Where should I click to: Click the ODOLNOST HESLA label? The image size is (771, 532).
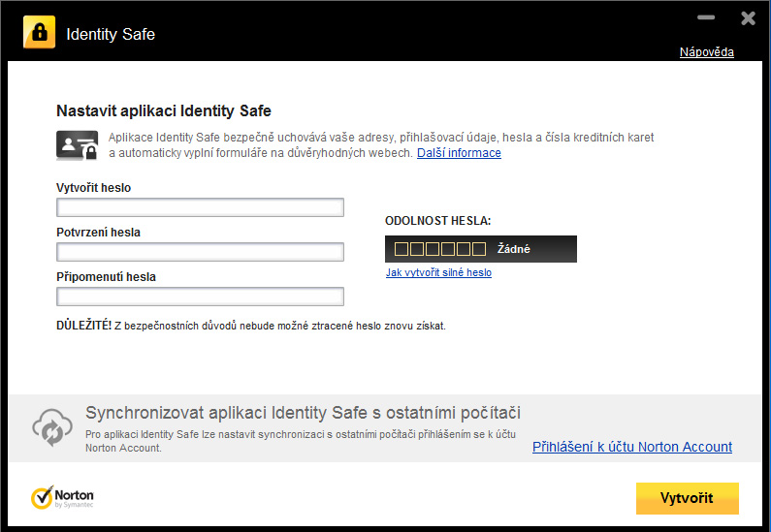pyautogui.click(x=437, y=221)
